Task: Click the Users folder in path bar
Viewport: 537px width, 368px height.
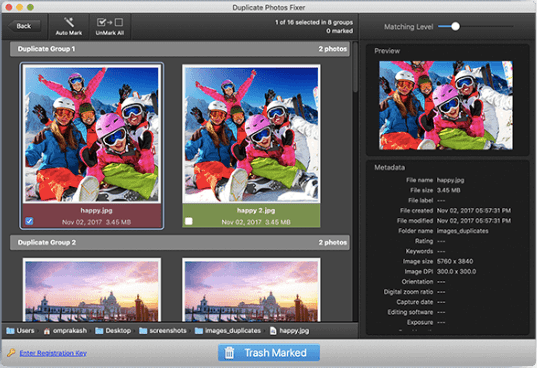Action: click(x=21, y=331)
